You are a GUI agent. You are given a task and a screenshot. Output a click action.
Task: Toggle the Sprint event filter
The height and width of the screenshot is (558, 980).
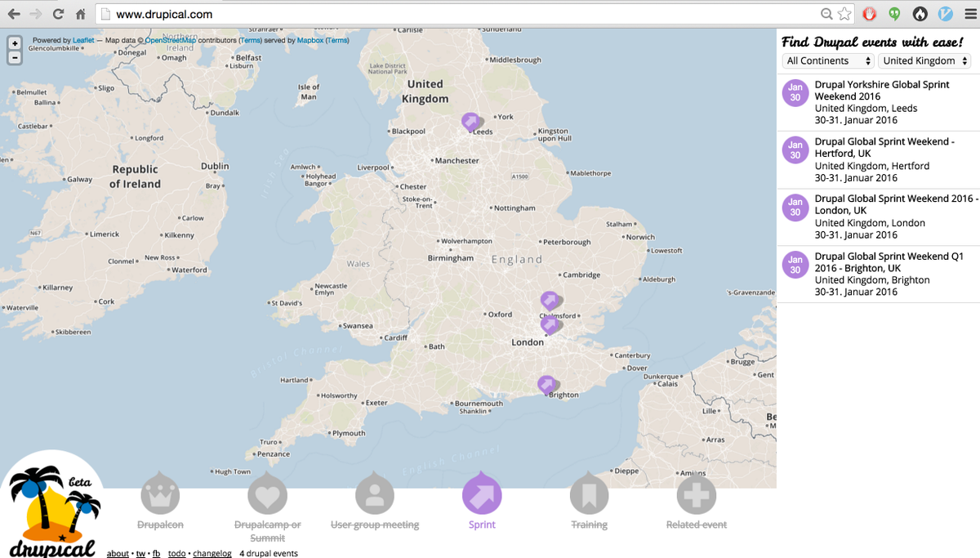pyautogui.click(x=482, y=502)
